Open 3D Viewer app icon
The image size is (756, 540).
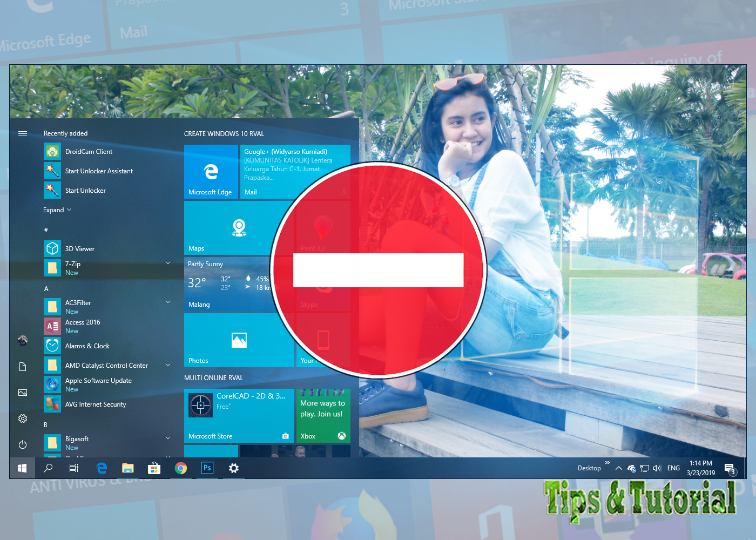(52, 248)
